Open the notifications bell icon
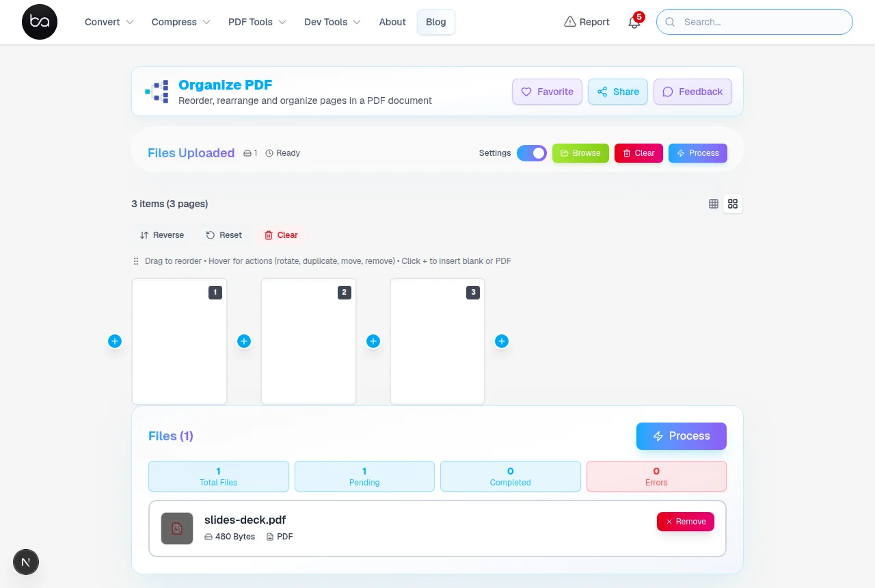The width and height of the screenshot is (875, 588). (634, 22)
